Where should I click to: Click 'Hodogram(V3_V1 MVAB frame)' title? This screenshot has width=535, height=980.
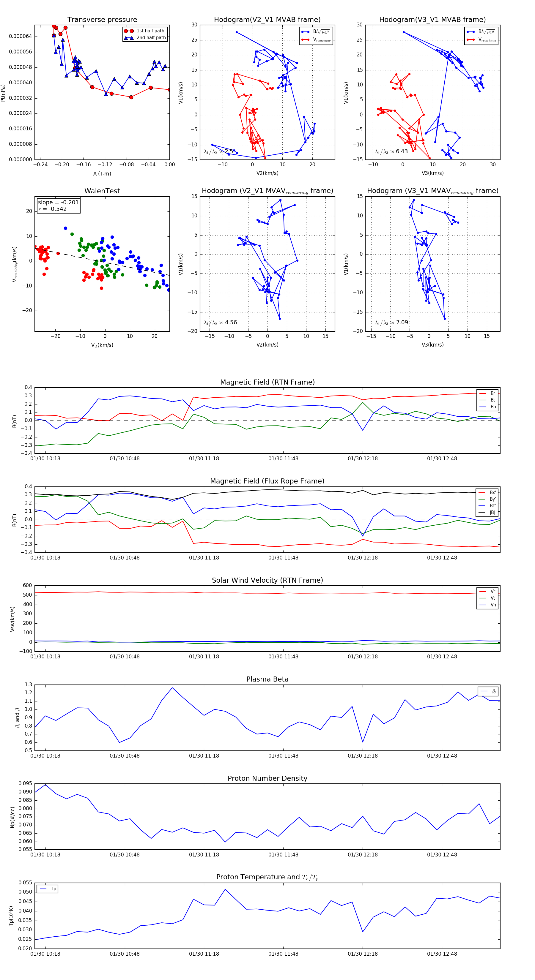point(432,20)
